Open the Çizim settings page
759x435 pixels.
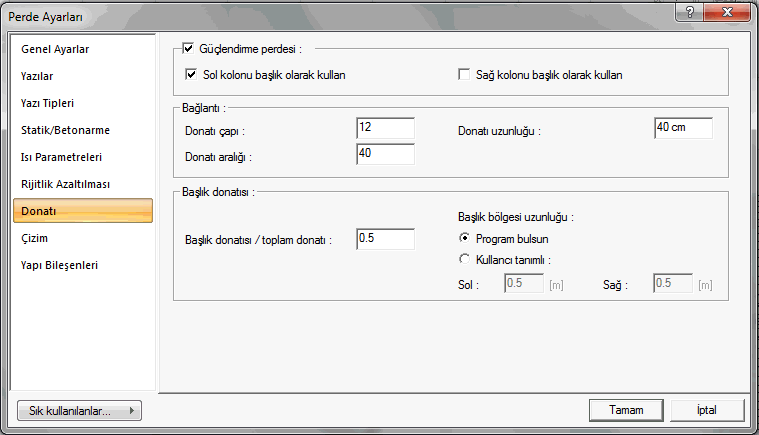point(83,239)
